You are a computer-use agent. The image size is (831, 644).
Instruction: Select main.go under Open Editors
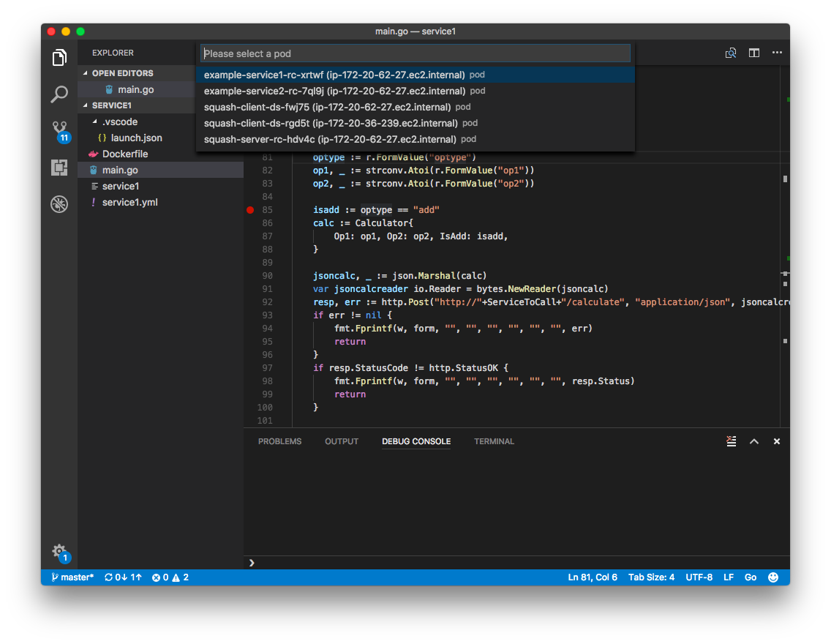135,89
